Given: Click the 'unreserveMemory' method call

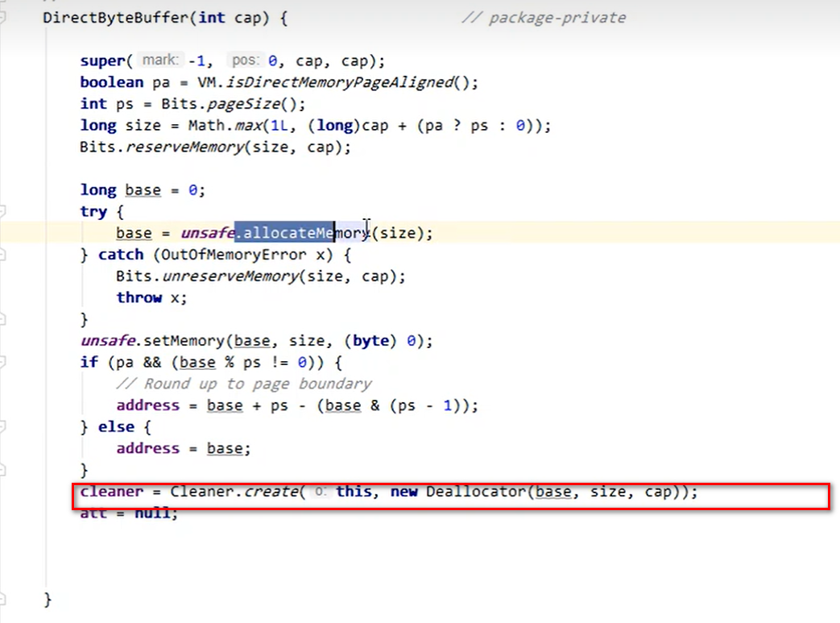Looking at the screenshot, I should pos(230,276).
